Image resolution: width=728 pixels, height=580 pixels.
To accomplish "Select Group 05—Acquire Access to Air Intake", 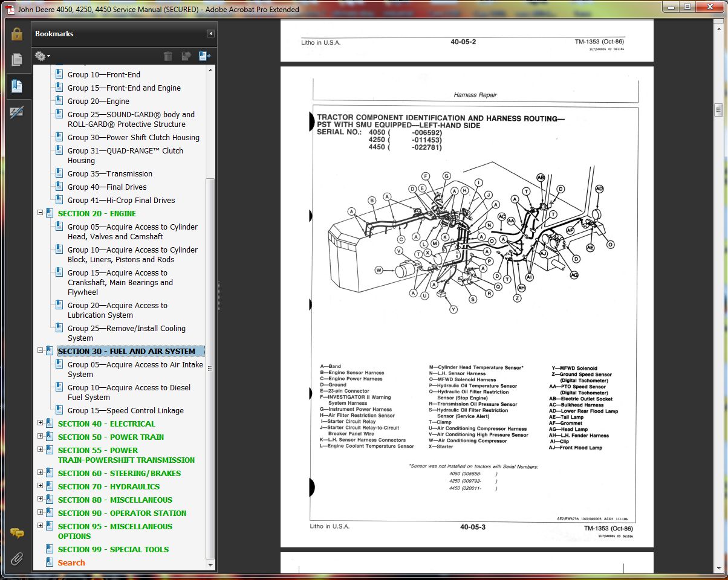I will (135, 369).
